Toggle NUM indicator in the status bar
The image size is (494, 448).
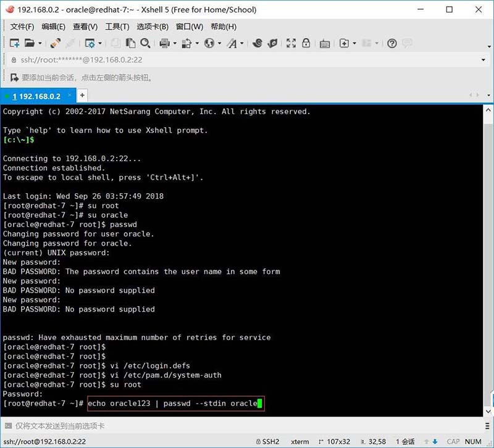473,441
